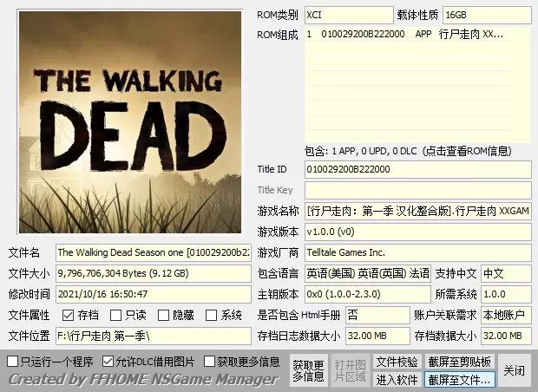The height and width of the screenshot is (392, 538).
Task: Enable the 只读 (read-only) attribute checkbox
Action: click(116, 315)
